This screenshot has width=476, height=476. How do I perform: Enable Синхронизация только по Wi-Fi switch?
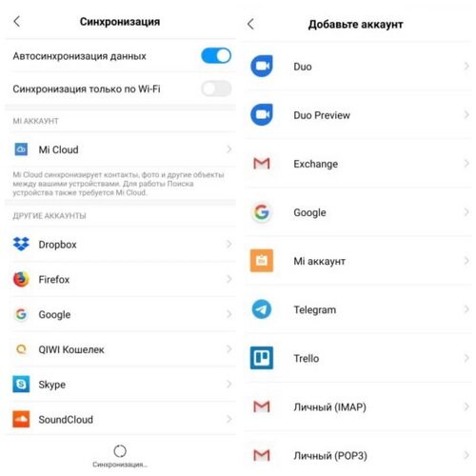pos(216,89)
